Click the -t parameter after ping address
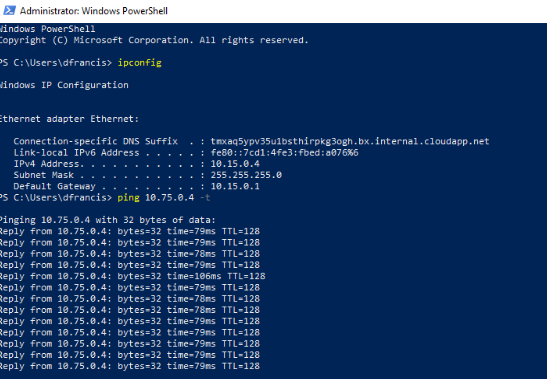 click(x=205, y=198)
